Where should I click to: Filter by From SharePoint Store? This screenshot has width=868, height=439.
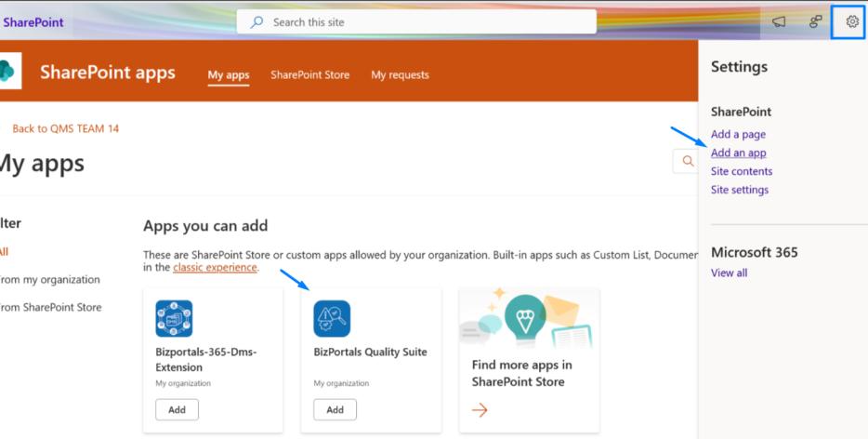(51, 307)
